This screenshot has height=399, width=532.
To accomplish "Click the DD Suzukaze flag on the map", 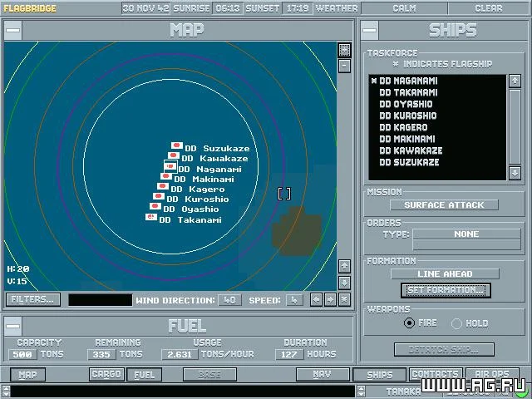I will click(177, 145).
